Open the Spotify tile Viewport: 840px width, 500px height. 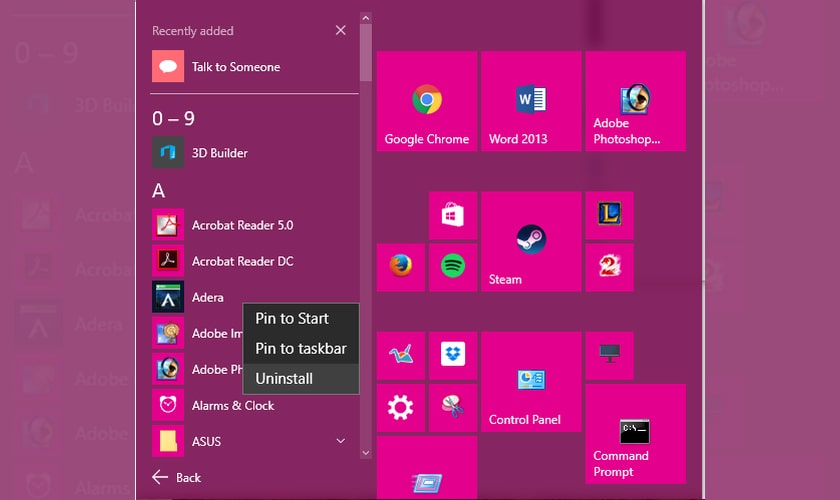tap(453, 267)
